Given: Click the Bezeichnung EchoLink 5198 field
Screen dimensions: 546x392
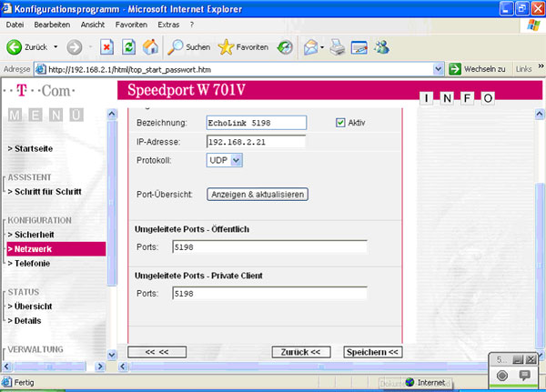Looking at the screenshot, I should pyautogui.click(x=256, y=123).
